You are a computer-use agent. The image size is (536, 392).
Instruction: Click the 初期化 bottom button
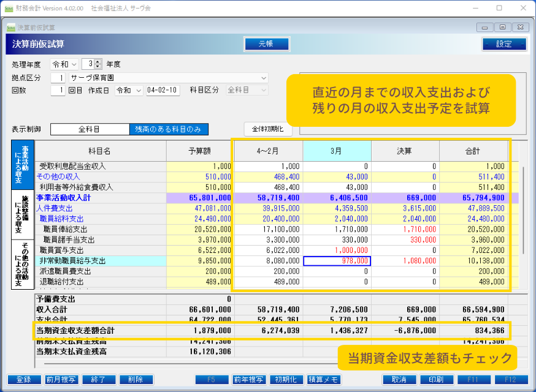click(286, 380)
